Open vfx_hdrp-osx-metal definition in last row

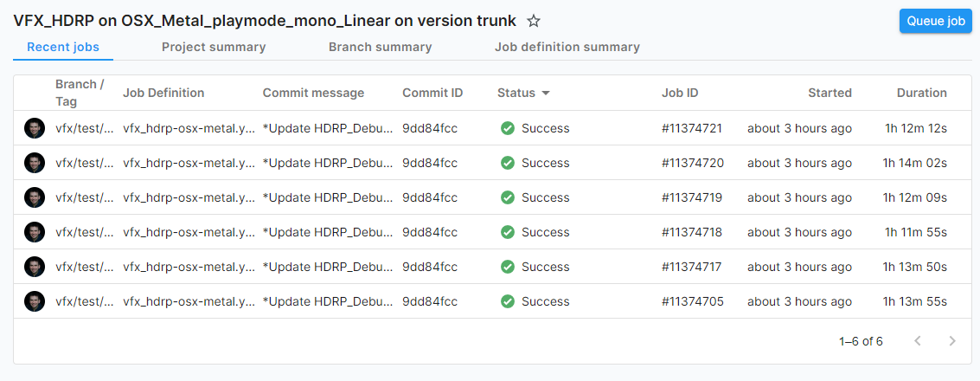(189, 301)
